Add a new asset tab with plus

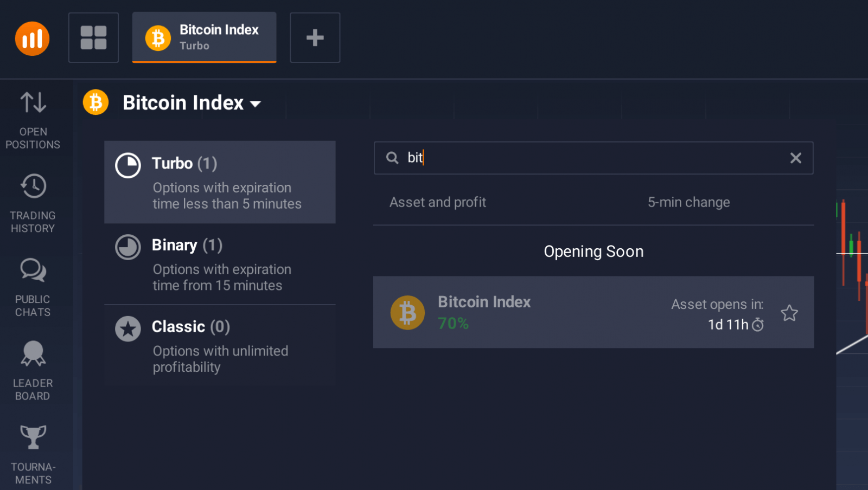[315, 38]
